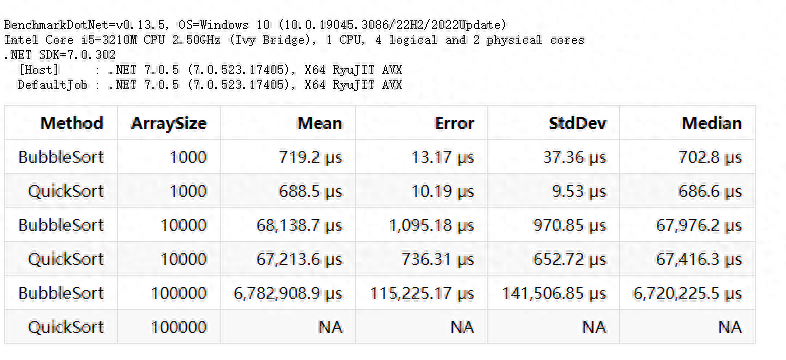Click the StdDev column header
786x360 pixels.
pos(577,123)
